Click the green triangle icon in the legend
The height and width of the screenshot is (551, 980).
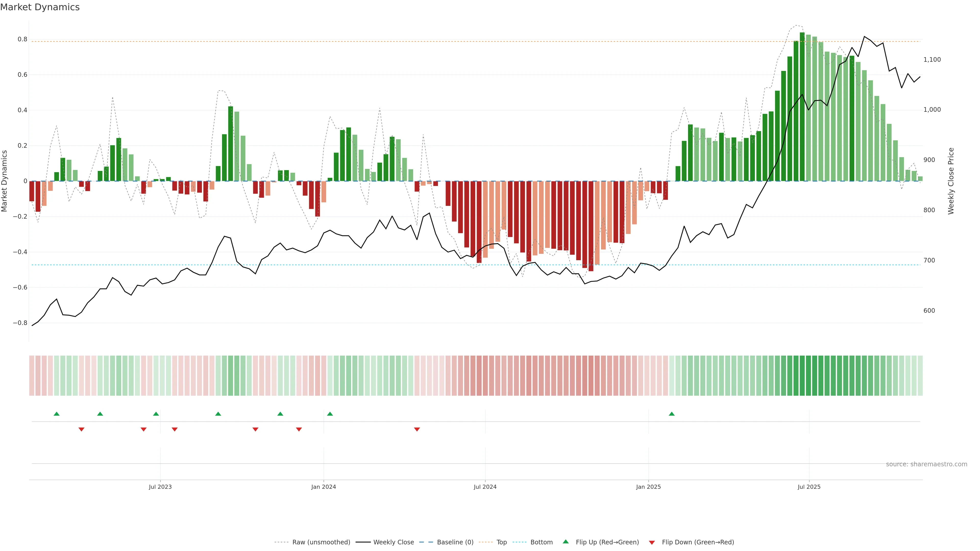coord(566,542)
